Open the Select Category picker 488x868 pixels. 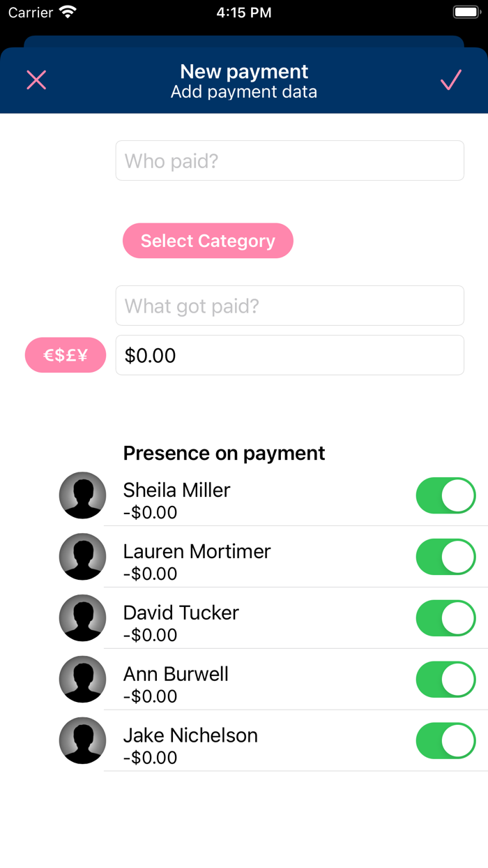pos(208,241)
